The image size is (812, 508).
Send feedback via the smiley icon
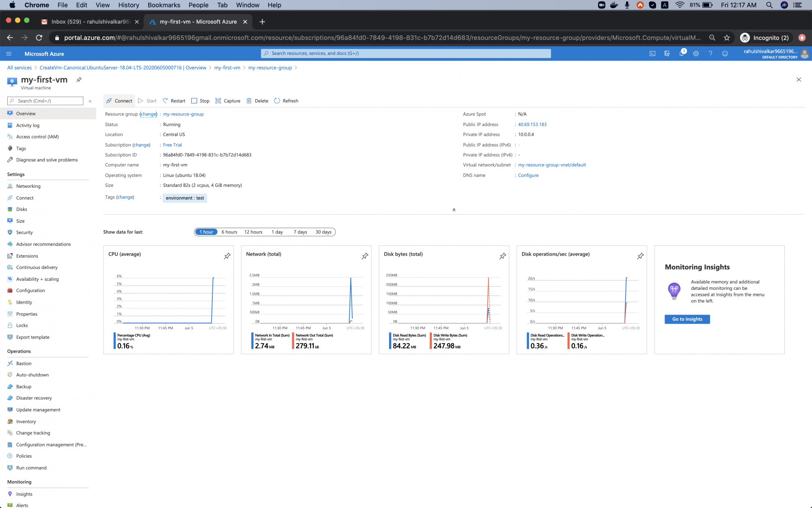725,53
